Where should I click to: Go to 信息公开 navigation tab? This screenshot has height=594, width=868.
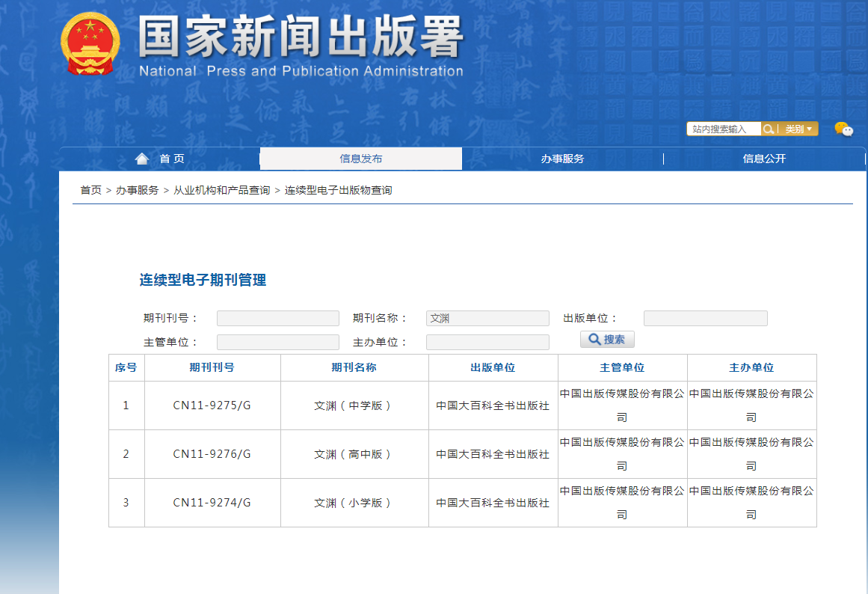pos(764,159)
